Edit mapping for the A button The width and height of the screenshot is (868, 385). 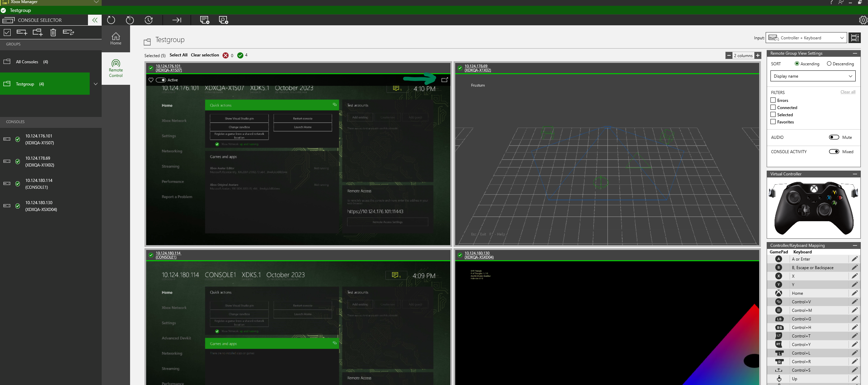coord(854,259)
